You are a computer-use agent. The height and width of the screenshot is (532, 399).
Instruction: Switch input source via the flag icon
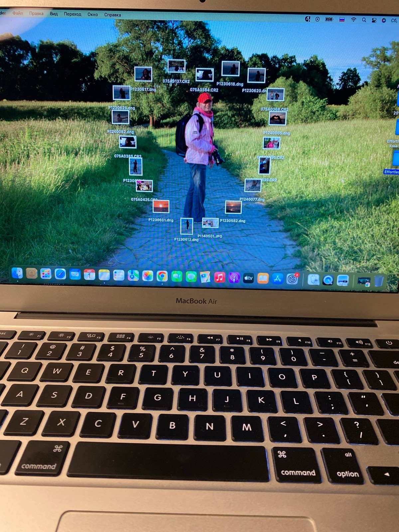click(342, 20)
